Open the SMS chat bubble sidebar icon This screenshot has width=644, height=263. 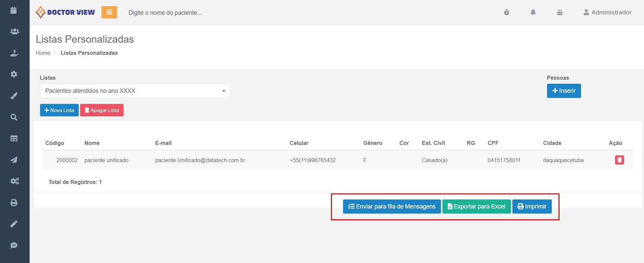14,246
